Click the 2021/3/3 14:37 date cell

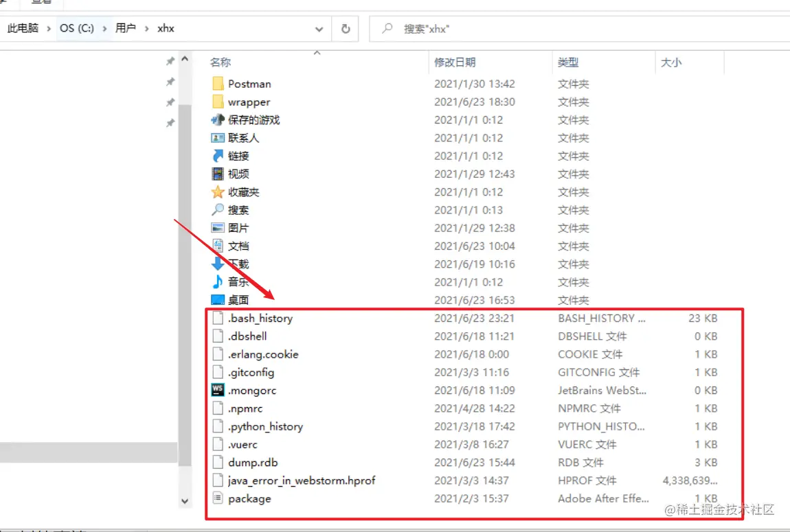click(x=471, y=481)
